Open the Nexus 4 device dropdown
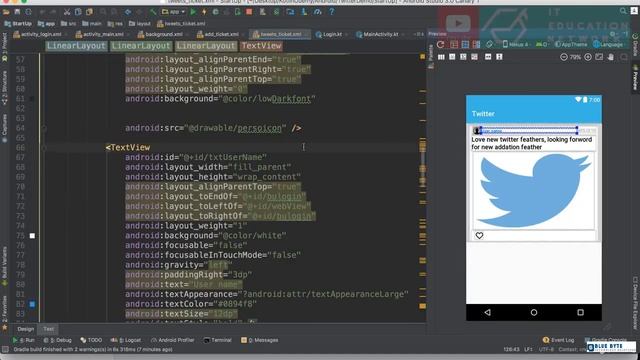This screenshot has height=360, width=640. (x=516, y=44)
